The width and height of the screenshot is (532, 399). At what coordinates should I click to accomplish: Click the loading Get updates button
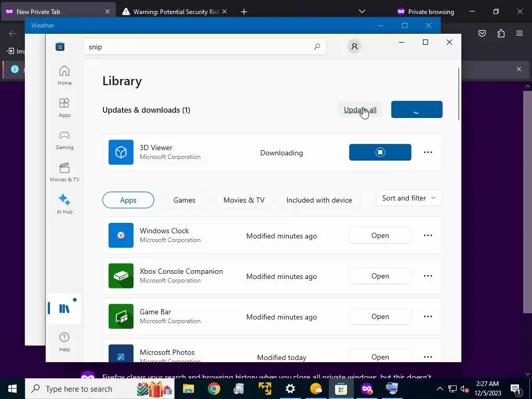(417, 110)
